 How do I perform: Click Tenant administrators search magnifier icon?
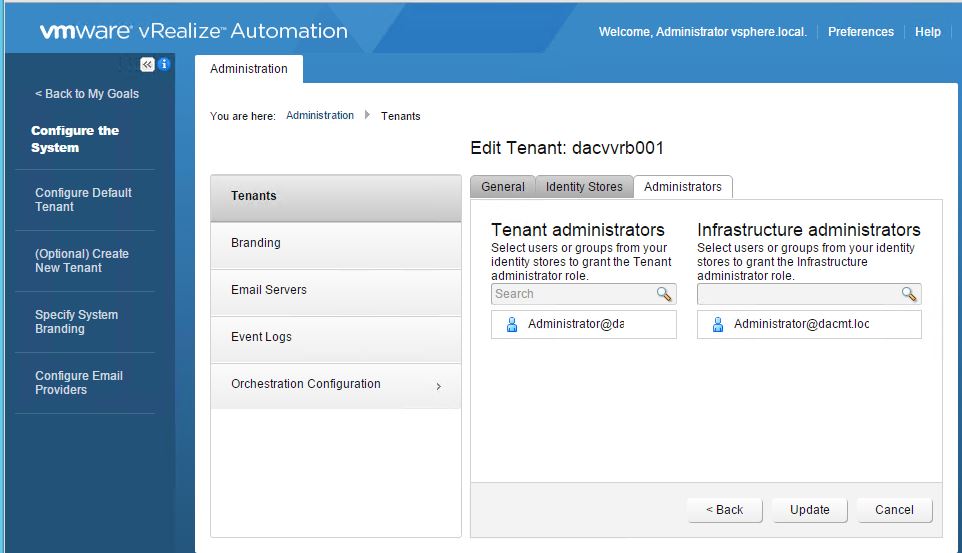(664, 294)
